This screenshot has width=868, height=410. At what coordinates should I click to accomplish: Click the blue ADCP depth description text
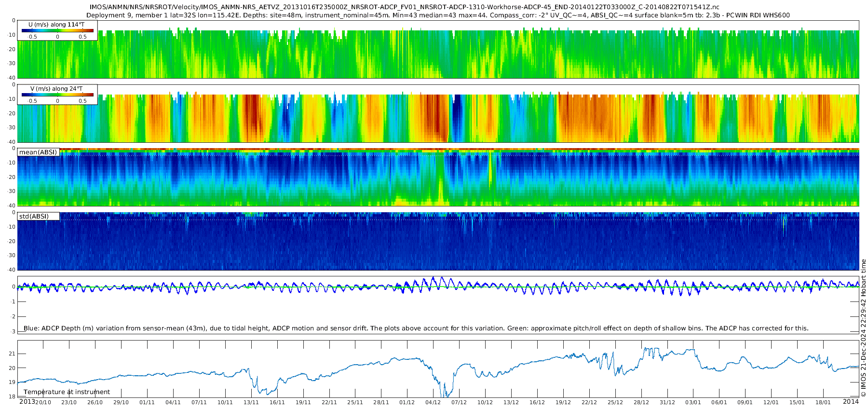416,328
